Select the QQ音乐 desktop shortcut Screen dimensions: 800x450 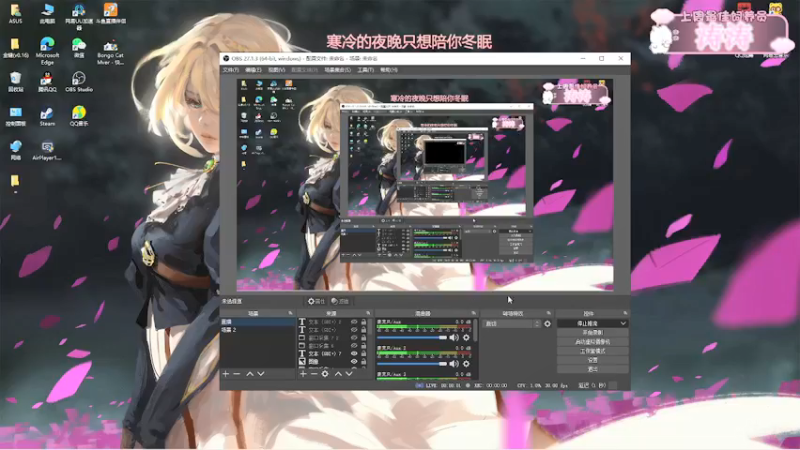tap(79, 116)
